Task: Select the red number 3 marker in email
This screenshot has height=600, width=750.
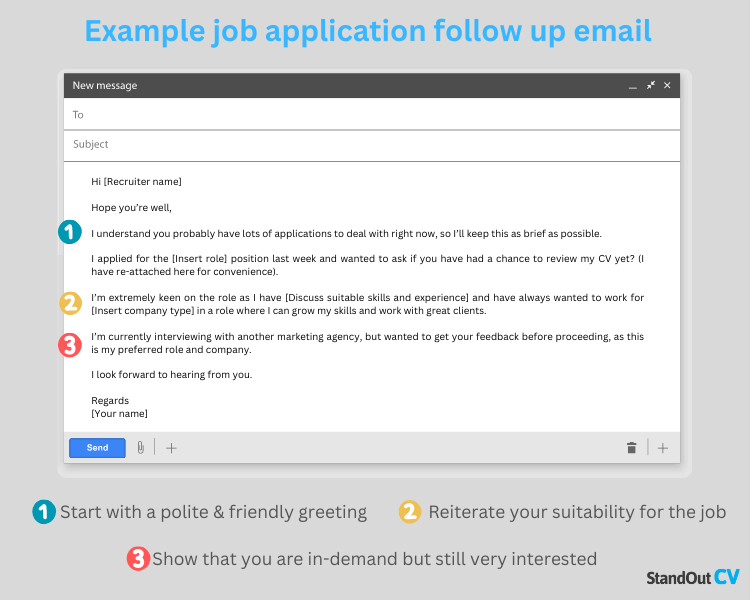Action: point(70,345)
